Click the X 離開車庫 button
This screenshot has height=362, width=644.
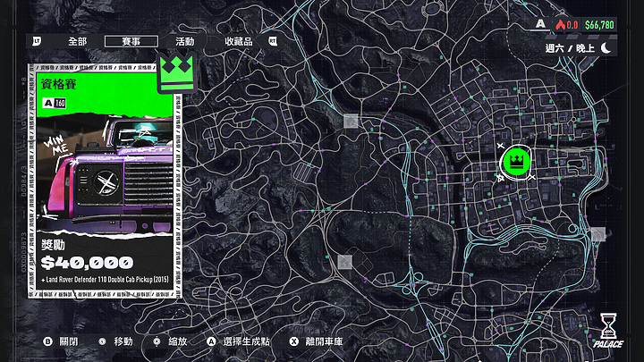coord(317,341)
